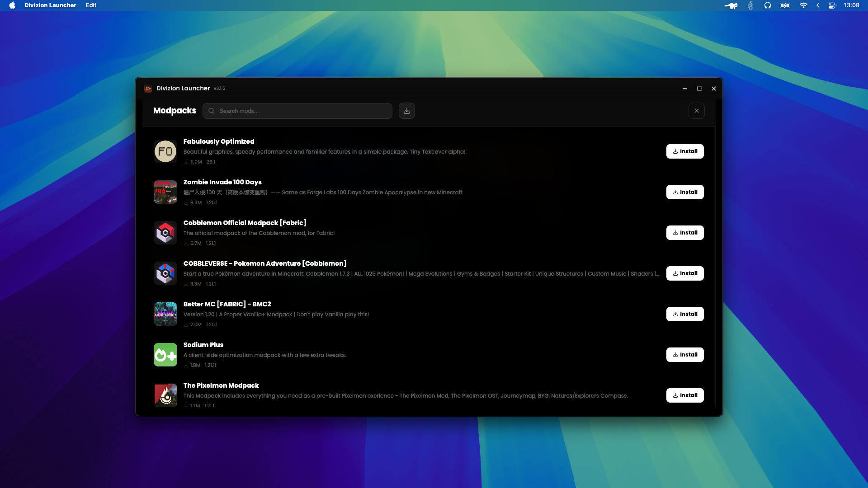Click the COBBLEVERSE modpack icon
The width and height of the screenshot is (868, 488).
(165, 273)
